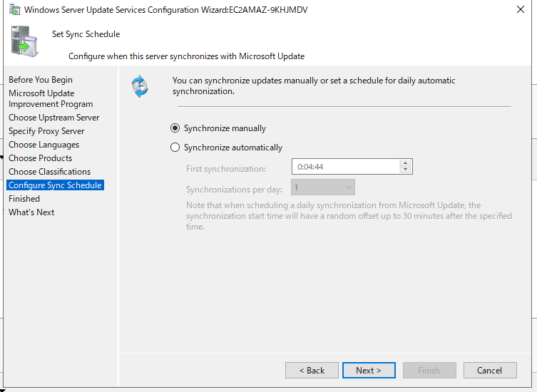Click 'You can synchronize updates manually' description
537x392 pixels.
pos(314,86)
